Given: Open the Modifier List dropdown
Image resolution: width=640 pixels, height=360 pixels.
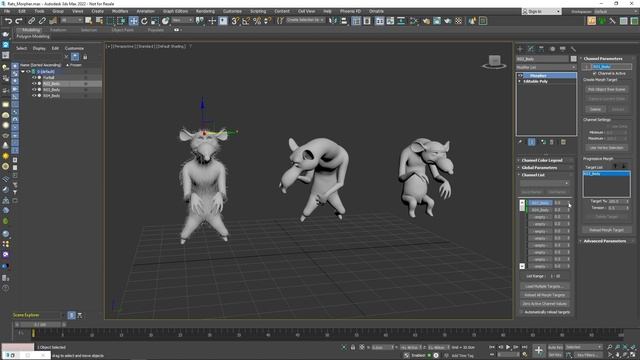Looking at the screenshot, I should [x=546, y=67].
